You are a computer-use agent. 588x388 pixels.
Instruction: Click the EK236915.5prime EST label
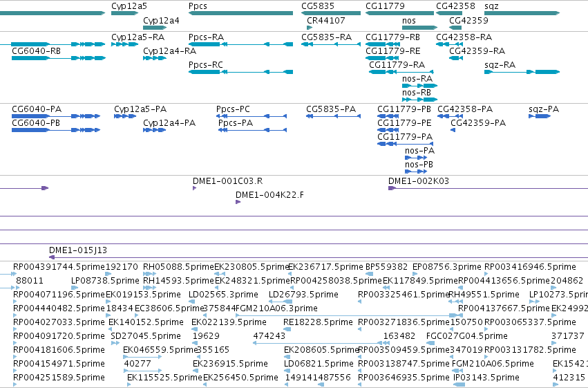[230, 364]
